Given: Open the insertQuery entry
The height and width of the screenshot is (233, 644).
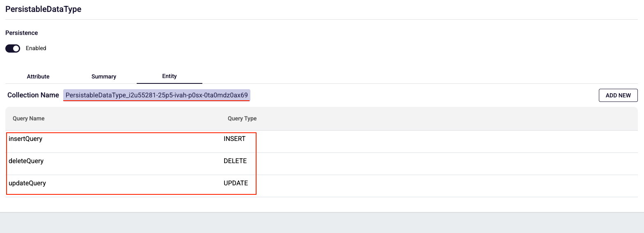Looking at the screenshot, I should (25, 139).
